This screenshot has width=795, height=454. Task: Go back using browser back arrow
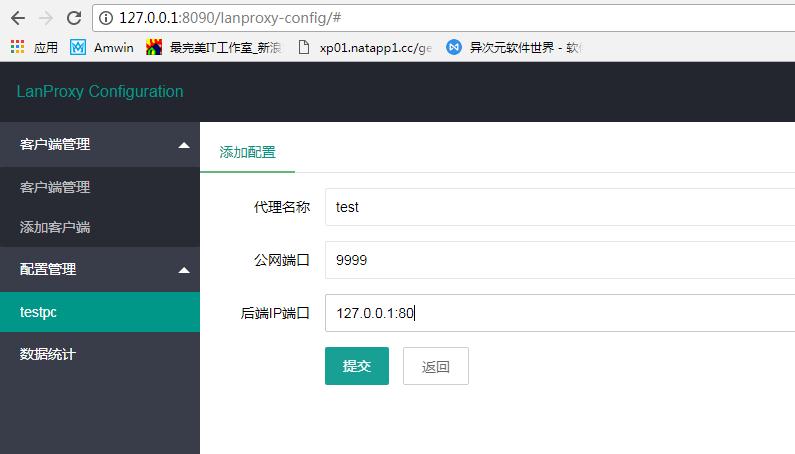[x=18, y=18]
